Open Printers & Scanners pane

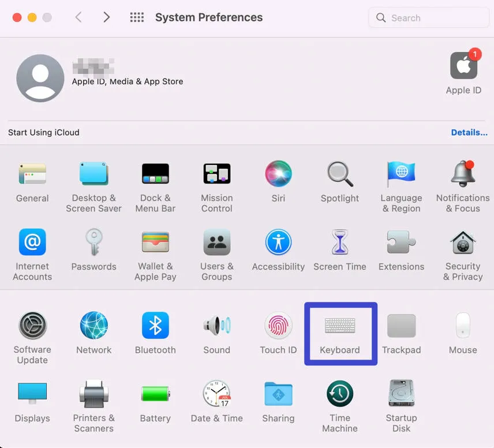(94, 406)
